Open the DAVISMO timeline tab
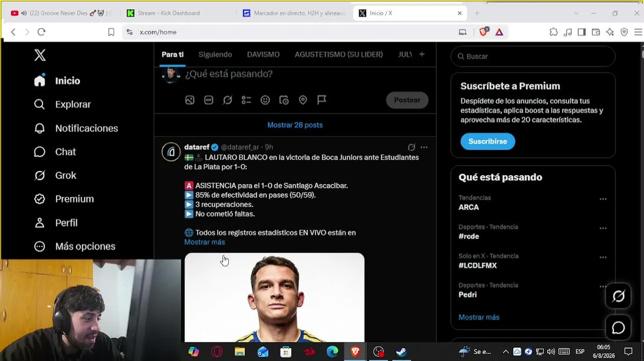Image resolution: width=644 pixels, height=361 pixels. [x=263, y=54]
